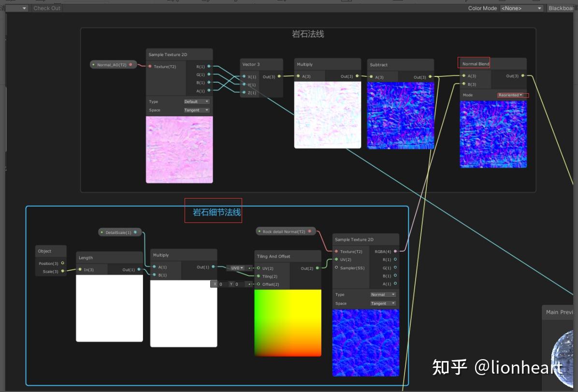Open the Normal Blend Mode dropdown Reoriented

click(510, 95)
